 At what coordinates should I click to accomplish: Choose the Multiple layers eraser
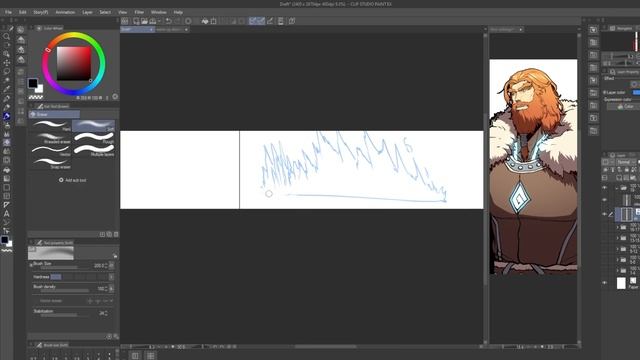94,151
